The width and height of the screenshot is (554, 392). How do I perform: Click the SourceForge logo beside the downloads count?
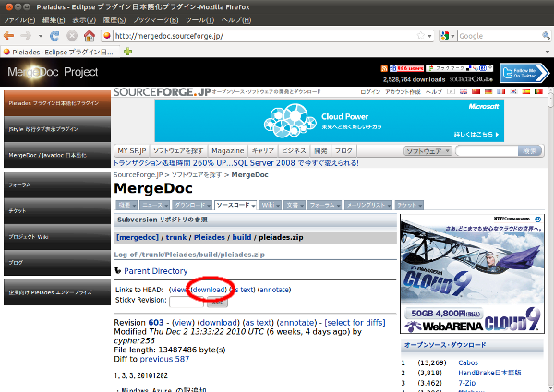[x=471, y=79]
